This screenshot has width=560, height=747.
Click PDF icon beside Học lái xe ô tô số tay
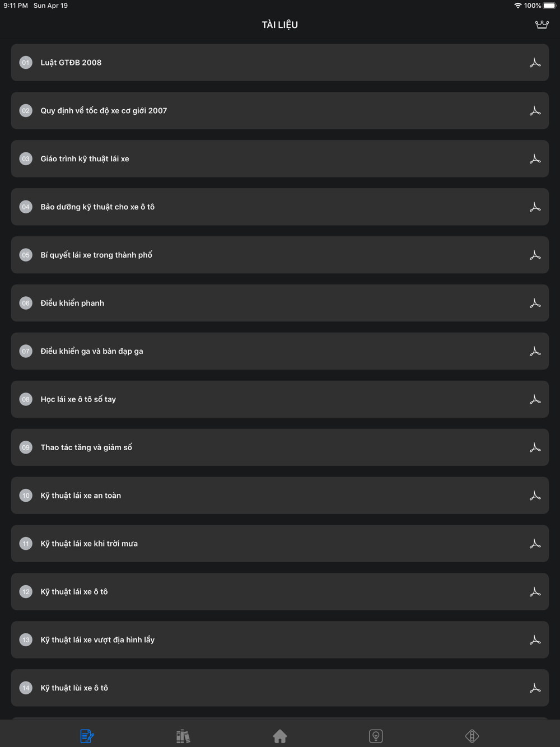(x=535, y=399)
